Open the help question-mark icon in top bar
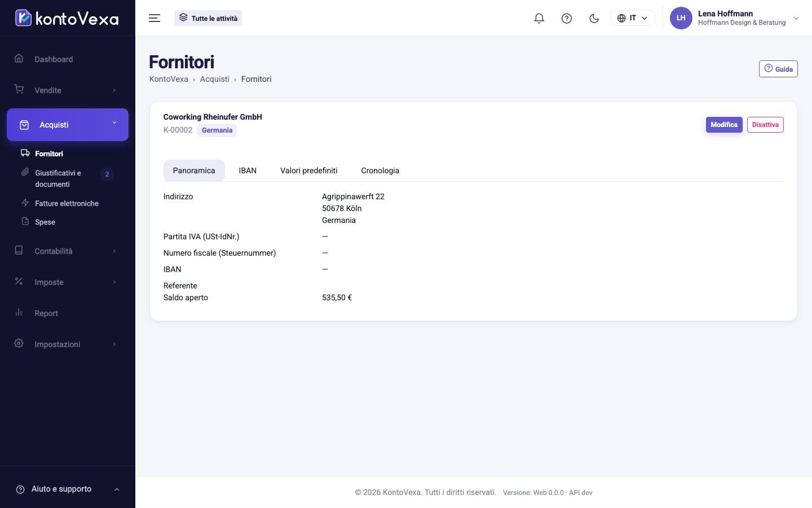The width and height of the screenshot is (812, 508). click(567, 18)
